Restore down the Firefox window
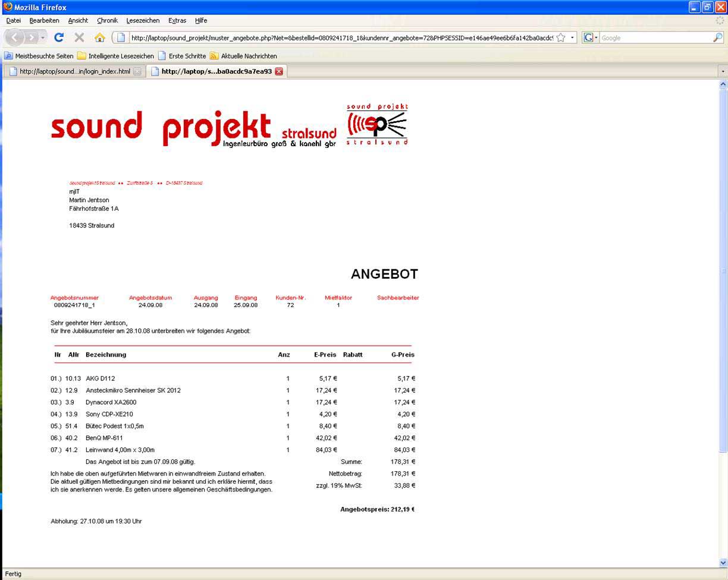728x580 pixels. pos(708,7)
